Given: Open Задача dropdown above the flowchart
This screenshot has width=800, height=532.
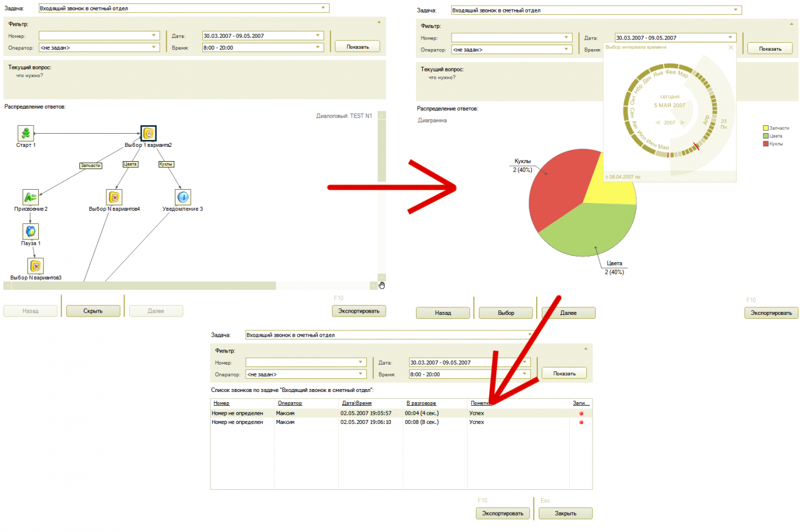Looking at the screenshot, I should click(x=323, y=8).
